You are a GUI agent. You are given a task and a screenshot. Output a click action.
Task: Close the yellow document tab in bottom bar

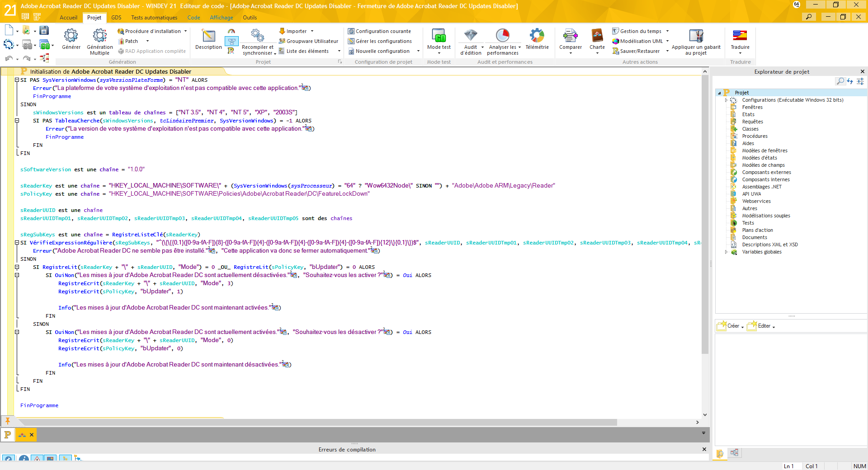coord(32,435)
